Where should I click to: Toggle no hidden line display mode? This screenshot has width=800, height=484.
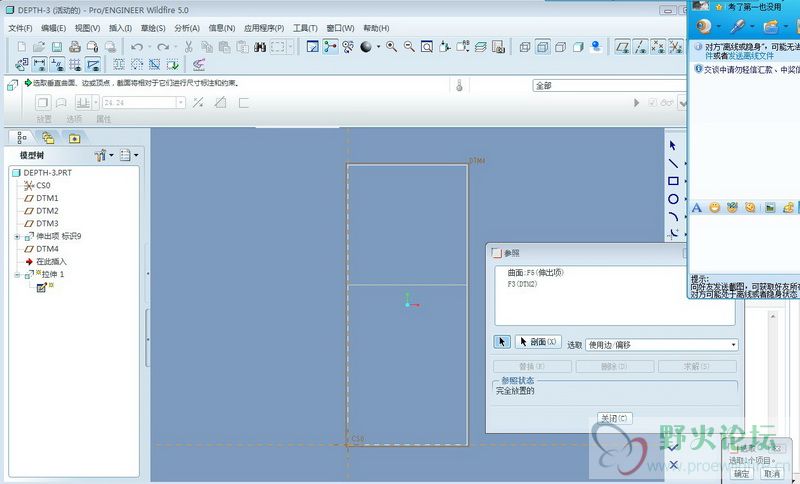[561, 47]
